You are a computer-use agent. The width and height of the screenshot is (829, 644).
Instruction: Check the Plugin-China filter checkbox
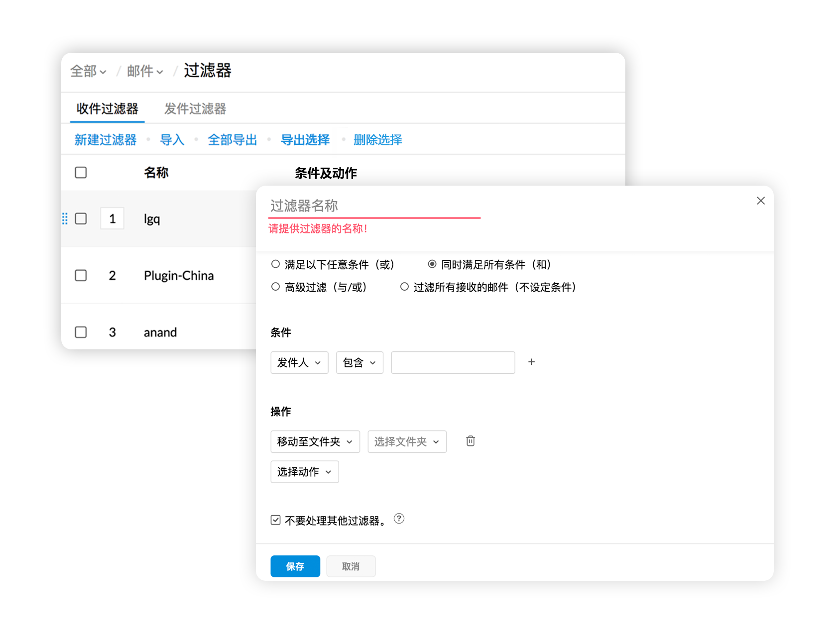[x=81, y=275]
